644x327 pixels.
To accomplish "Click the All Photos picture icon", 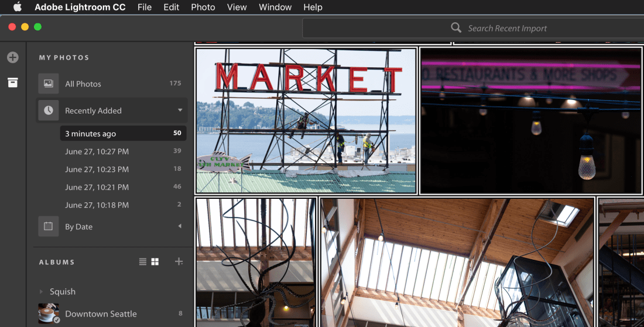I will (49, 84).
